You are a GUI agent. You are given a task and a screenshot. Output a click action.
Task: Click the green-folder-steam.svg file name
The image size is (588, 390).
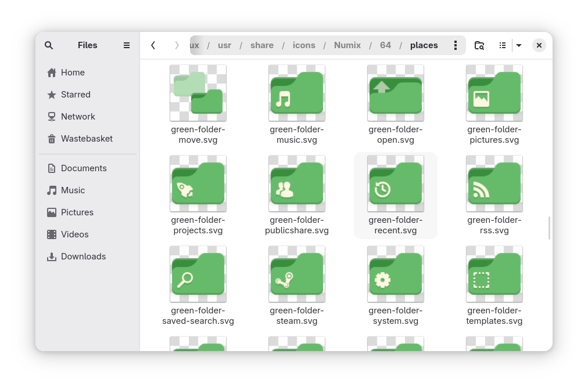(297, 316)
